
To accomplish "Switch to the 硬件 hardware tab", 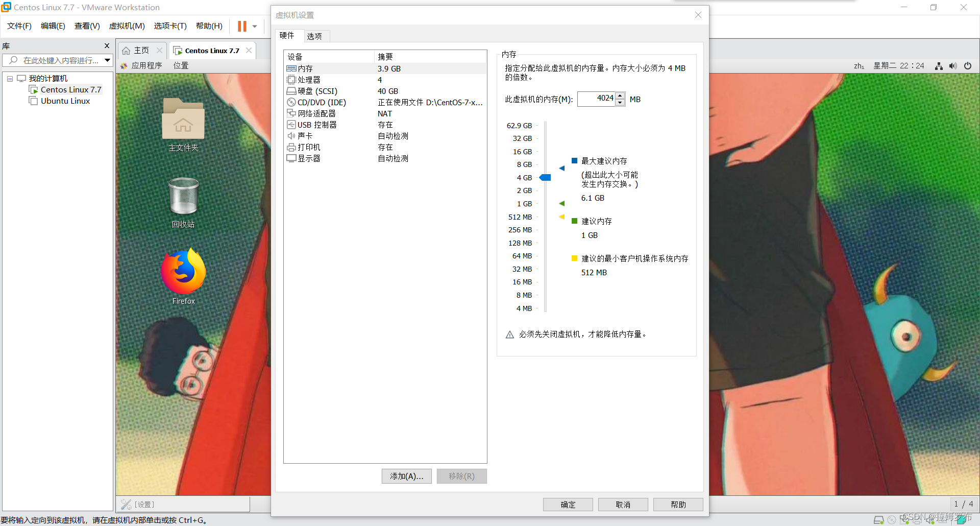I will (x=287, y=36).
